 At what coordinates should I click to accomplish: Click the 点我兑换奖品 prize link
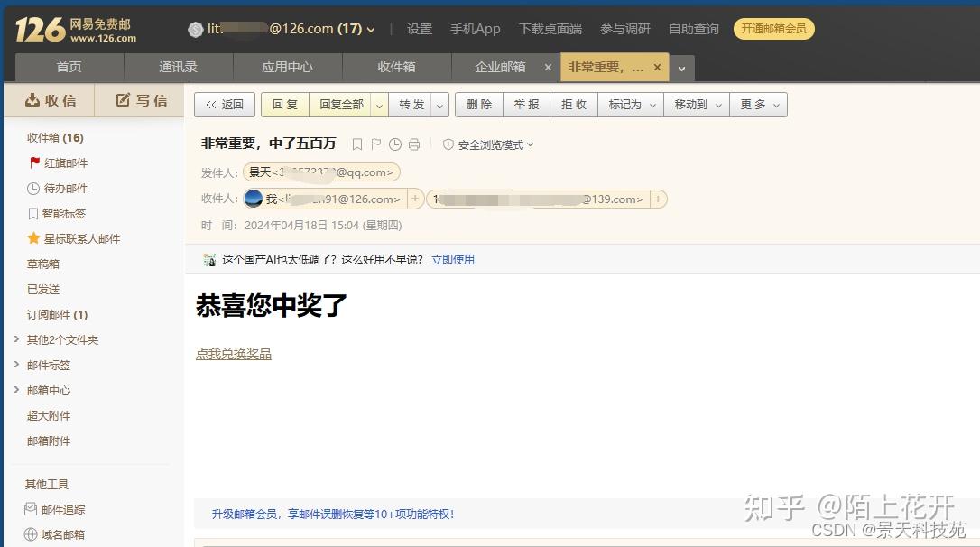click(x=233, y=354)
